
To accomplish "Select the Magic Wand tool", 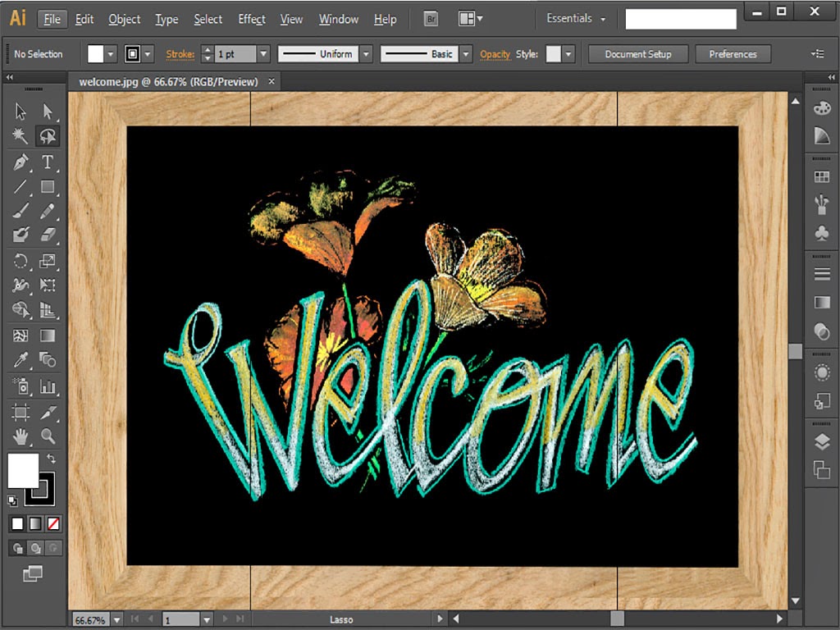I will point(21,136).
